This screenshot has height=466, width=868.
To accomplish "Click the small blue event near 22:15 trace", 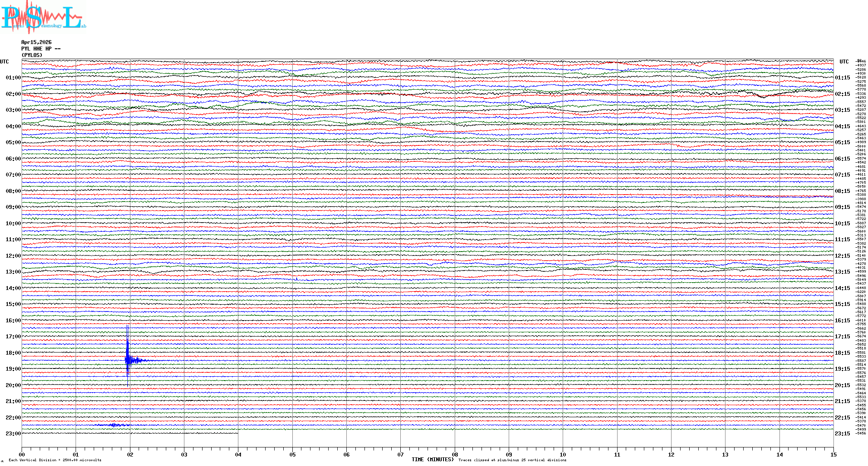I will [x=113, y=425].
